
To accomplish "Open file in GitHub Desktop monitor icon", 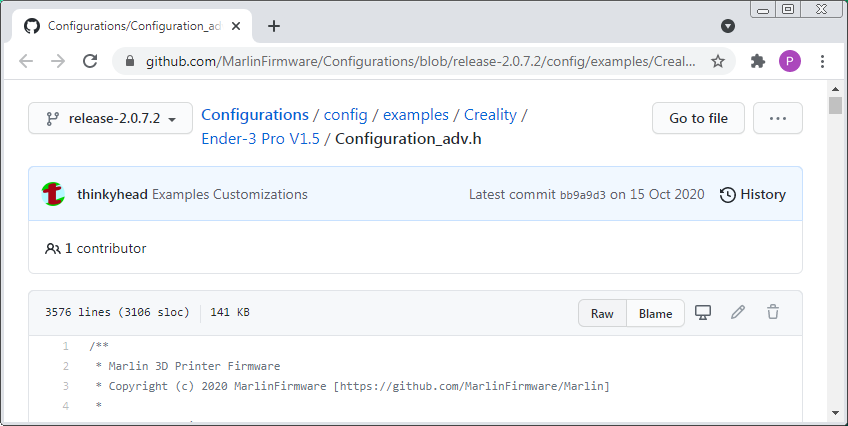I will tap(703, 313).
